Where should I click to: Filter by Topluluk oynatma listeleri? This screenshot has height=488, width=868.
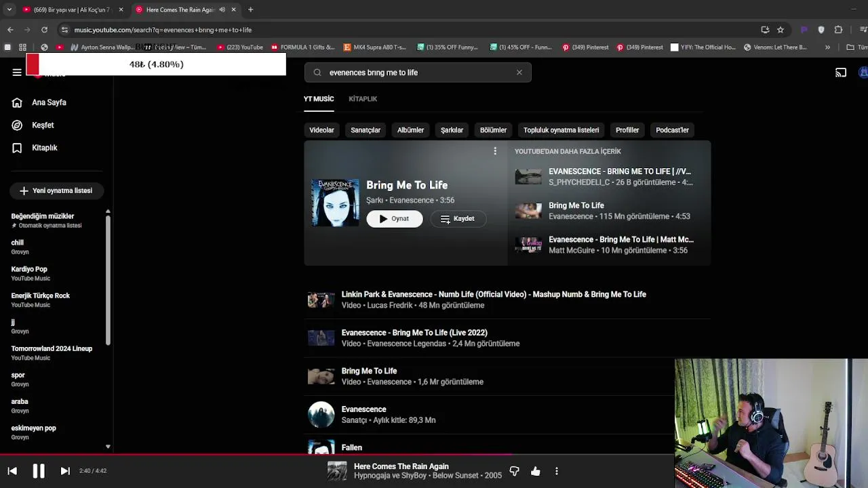[561, 130]
